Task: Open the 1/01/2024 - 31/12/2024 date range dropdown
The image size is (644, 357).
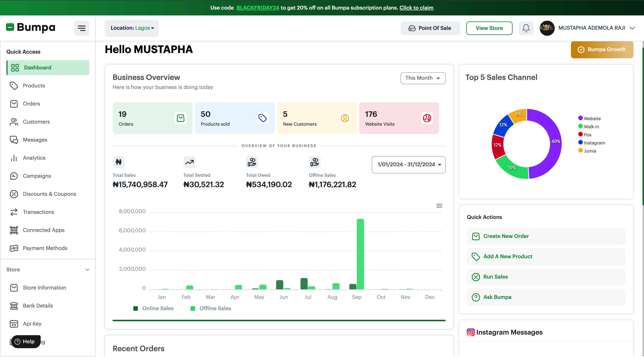Action: [408, 165]
